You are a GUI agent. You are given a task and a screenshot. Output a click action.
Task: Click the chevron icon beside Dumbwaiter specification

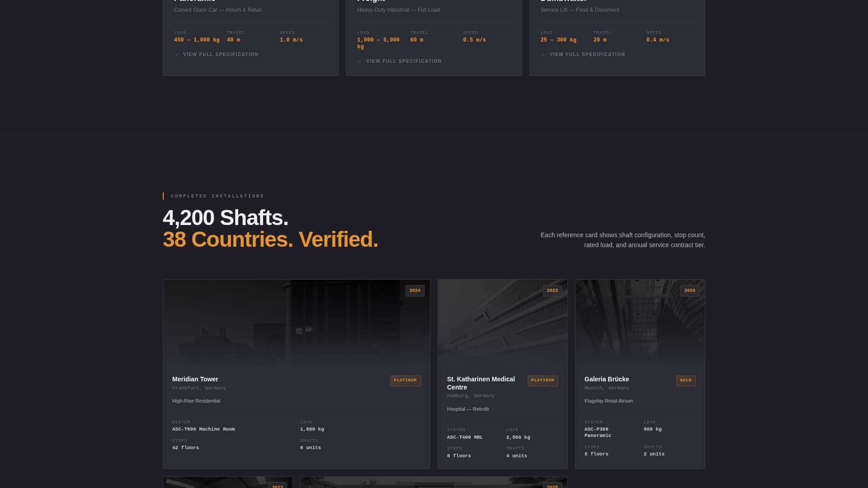[x=543, y=55]
